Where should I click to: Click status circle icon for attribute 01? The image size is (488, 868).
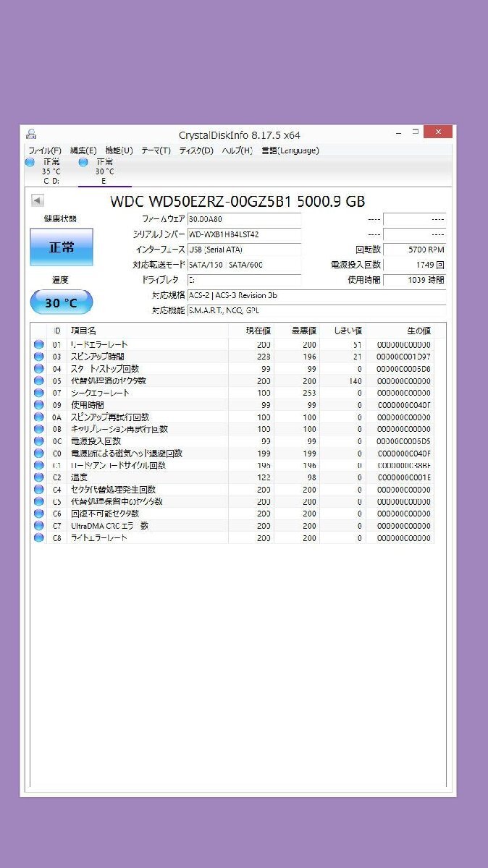click(38, 345)
